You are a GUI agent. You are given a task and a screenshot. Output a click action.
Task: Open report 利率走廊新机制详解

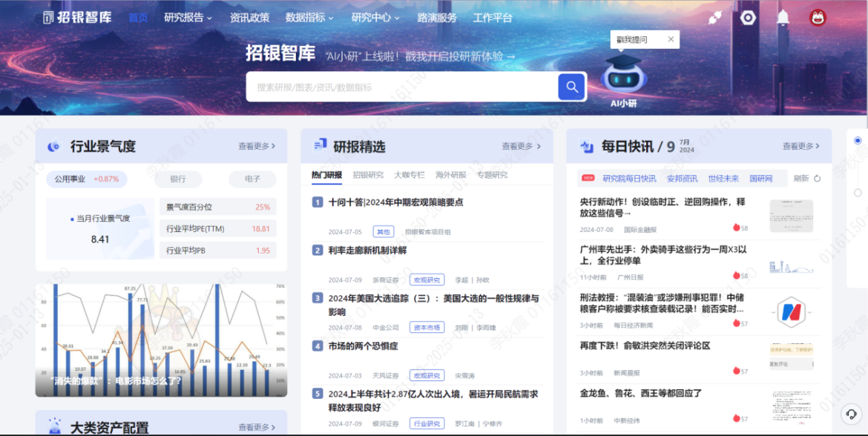click(368, 251)
